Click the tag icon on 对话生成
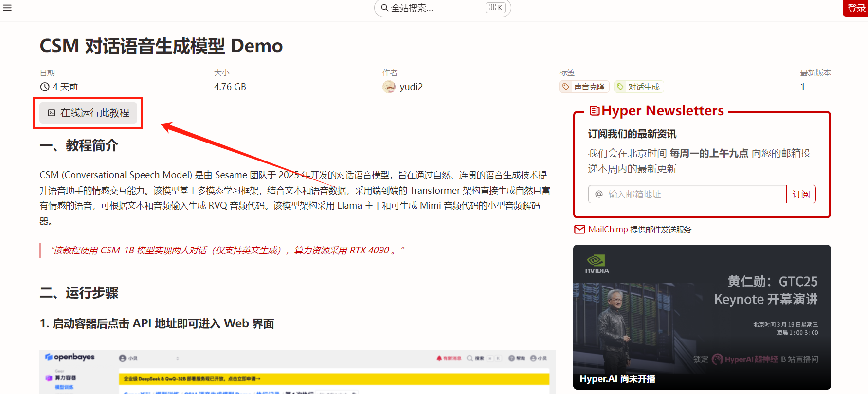Viewport: 868px width, 394px height. (x=620, y=87)
